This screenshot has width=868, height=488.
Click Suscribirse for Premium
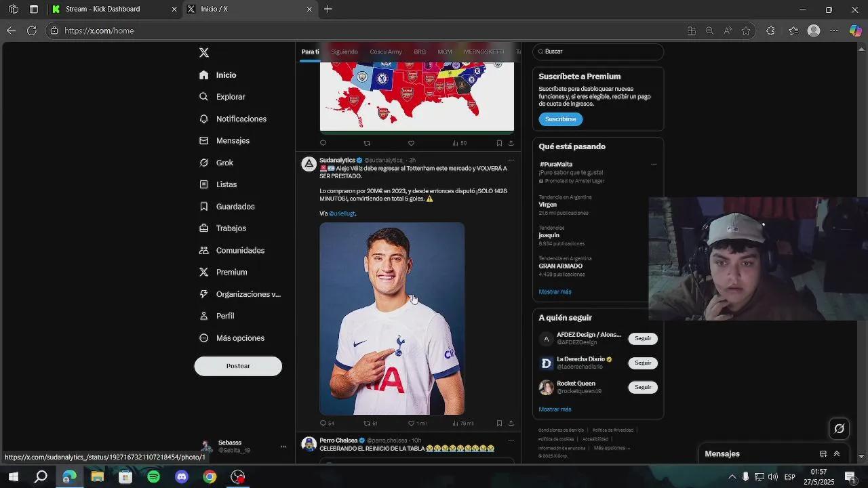click(561, 119)
